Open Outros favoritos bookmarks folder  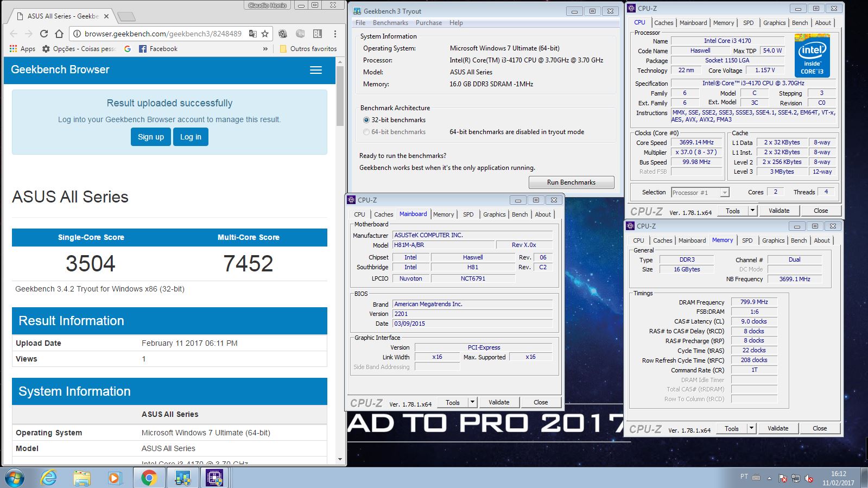click(x=308, y=49)
